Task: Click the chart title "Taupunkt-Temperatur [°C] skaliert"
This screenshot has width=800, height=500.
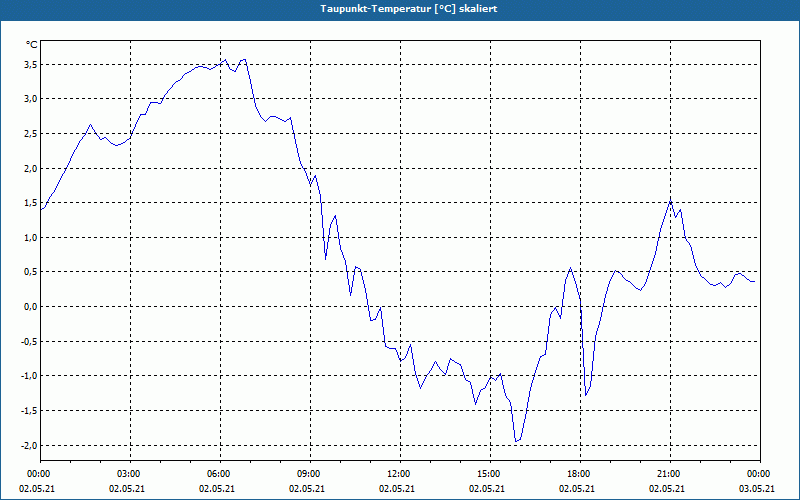Action: pos(409,9)
